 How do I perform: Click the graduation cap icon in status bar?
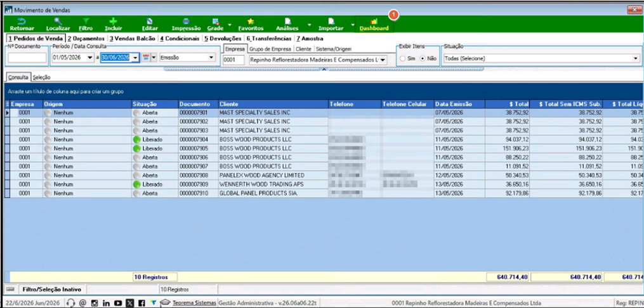[165, 303]
